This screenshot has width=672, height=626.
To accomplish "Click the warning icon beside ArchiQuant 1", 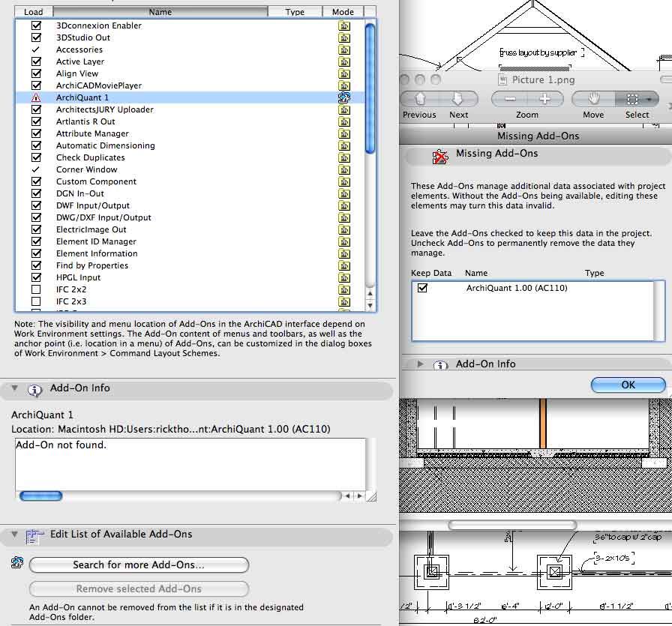I will pos(36,97).
